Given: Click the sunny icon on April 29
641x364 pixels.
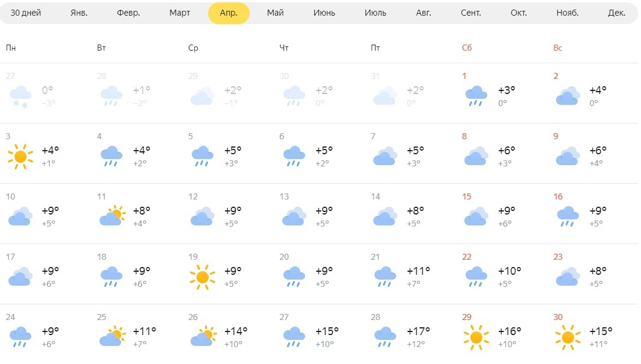Looking at the screenshot, I should pyautogui.click(x=476, y=337).
